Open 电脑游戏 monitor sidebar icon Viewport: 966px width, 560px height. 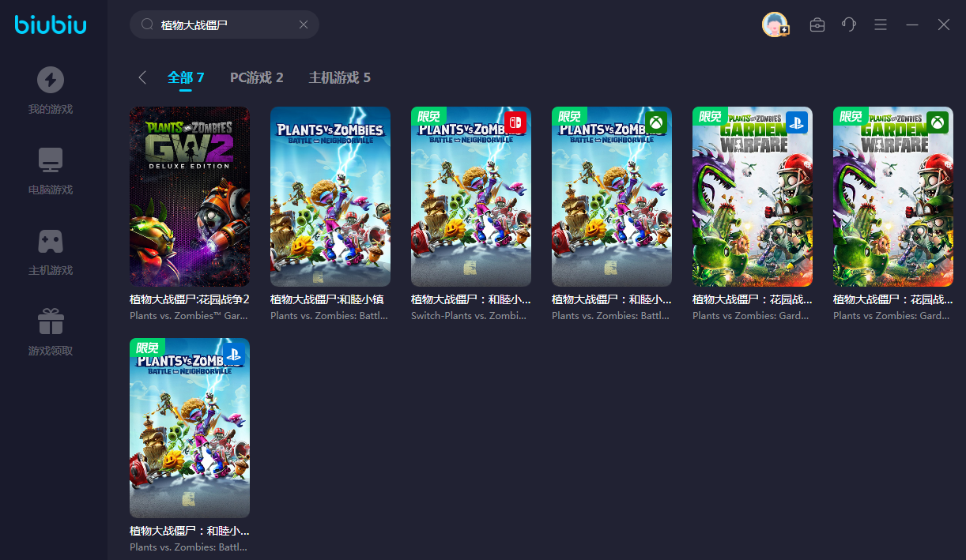point(51,160)
